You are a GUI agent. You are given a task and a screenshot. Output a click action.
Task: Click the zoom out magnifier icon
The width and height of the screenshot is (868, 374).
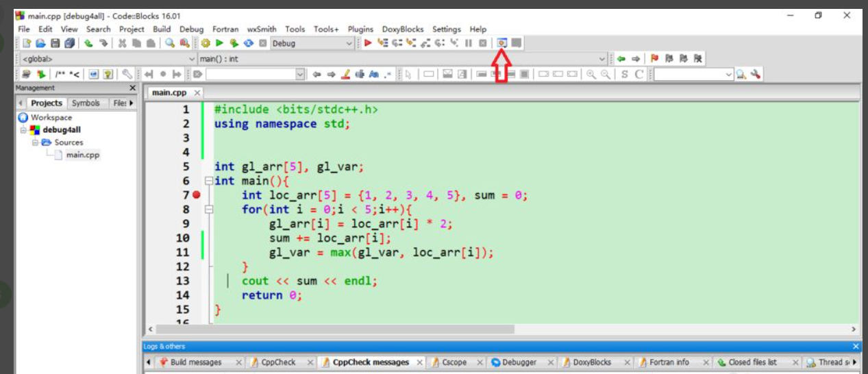(606, 74)
